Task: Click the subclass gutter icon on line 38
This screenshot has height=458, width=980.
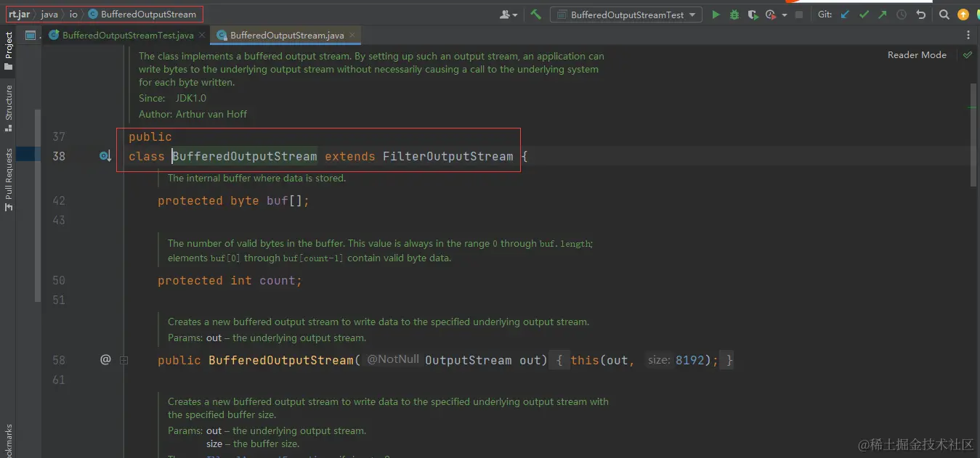Action: pyautogui.click(x=105, y=156)
